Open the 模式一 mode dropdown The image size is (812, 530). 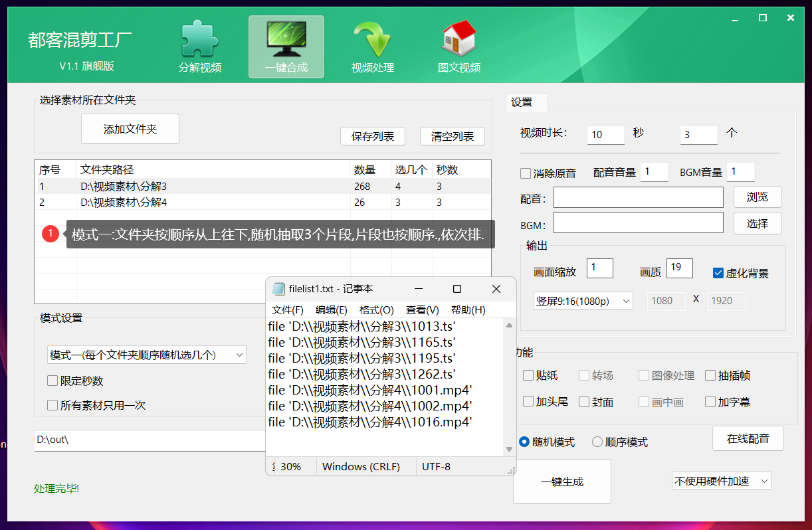(x=147, y=355)
